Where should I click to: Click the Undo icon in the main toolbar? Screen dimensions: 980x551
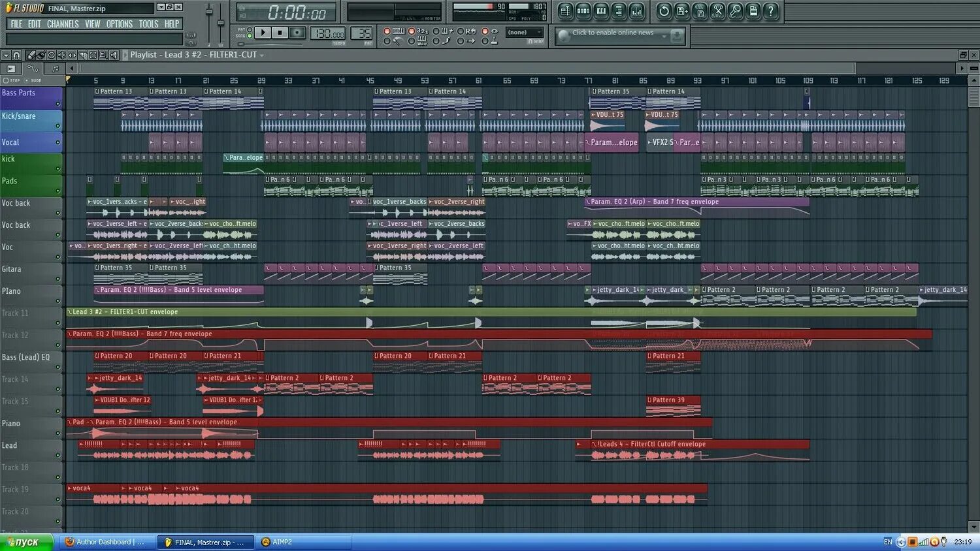click(x=663, y=10)
